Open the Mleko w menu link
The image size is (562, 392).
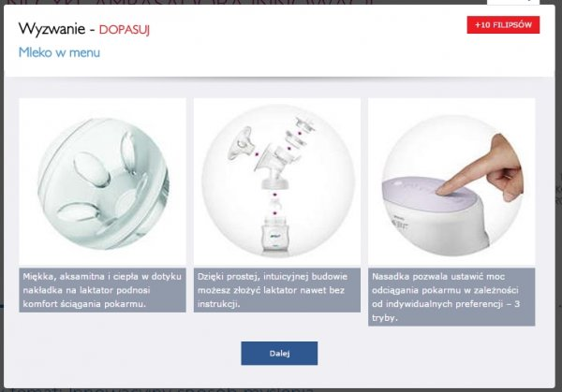pos(60,52)
